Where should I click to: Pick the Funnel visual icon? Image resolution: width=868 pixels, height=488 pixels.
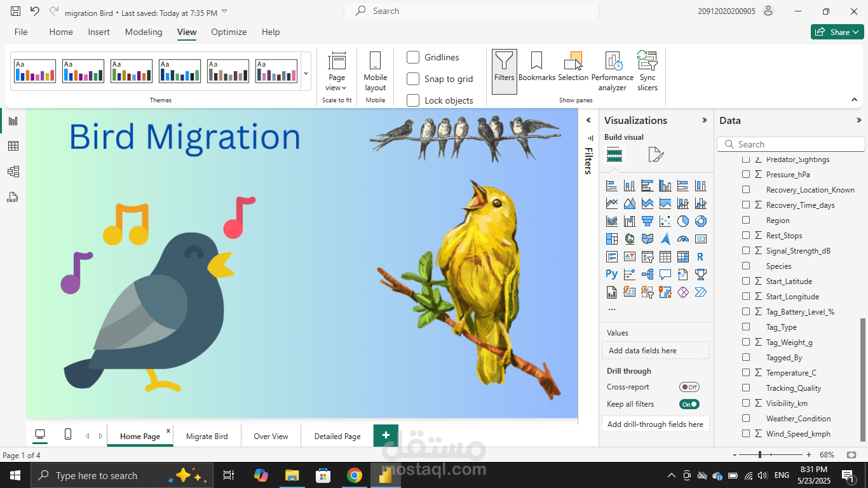(648, 221)
